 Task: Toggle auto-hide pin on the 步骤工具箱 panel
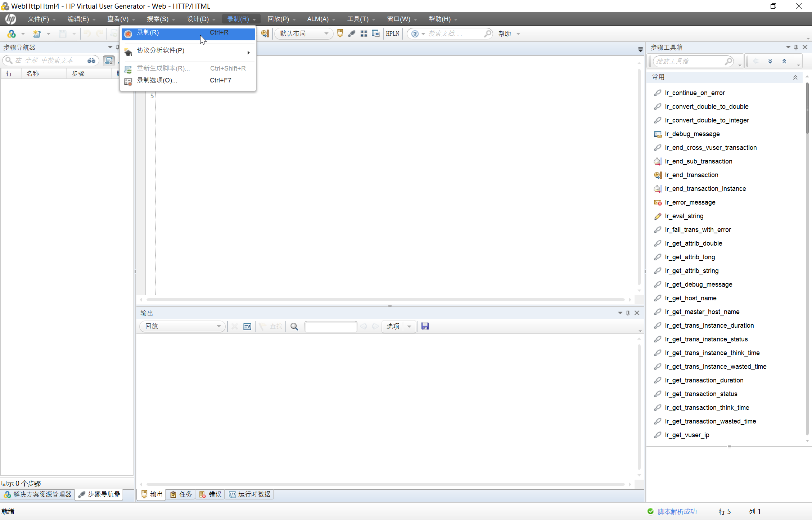796,47
